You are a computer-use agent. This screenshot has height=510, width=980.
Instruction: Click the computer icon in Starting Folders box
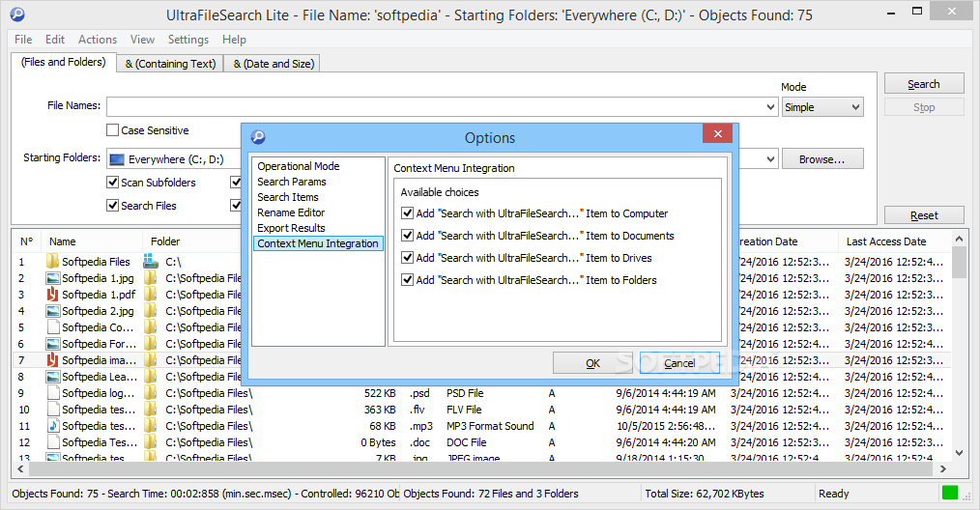pos(117,159)
